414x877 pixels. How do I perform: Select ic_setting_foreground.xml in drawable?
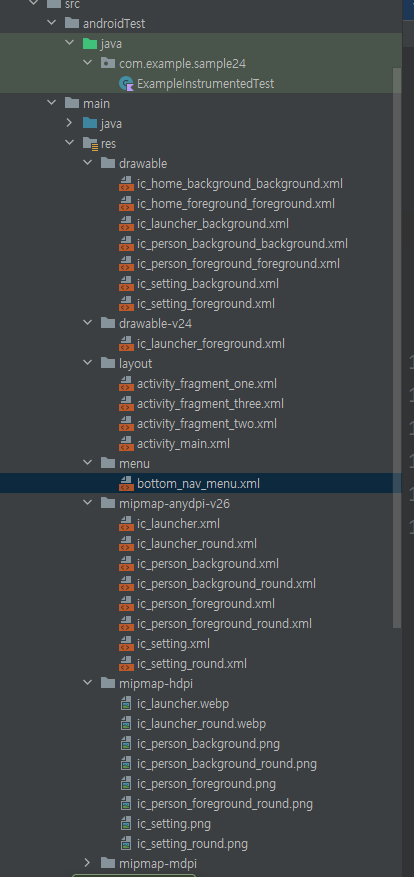[205, 304]
